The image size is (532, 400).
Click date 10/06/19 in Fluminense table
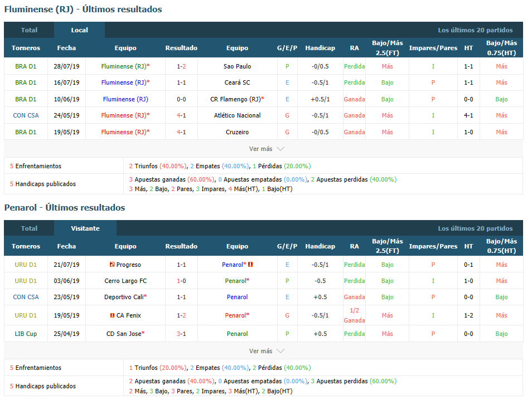(x=66, y=99)
